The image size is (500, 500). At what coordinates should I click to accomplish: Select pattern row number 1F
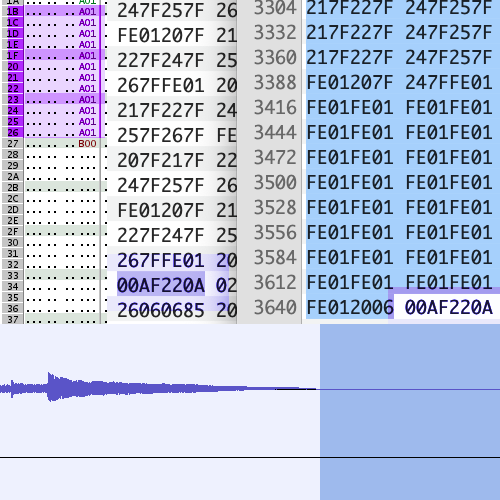pyautogui.click(x=13, y=56)
